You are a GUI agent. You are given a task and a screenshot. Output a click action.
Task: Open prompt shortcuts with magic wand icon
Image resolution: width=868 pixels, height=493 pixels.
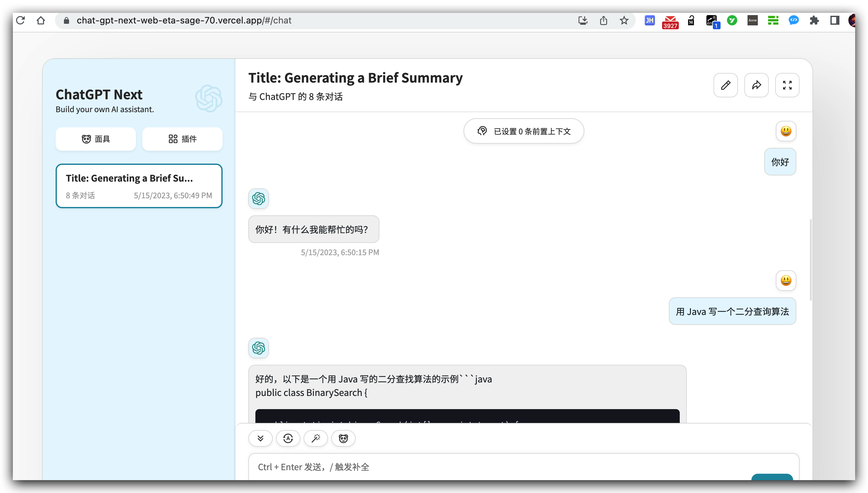(315, 438)
